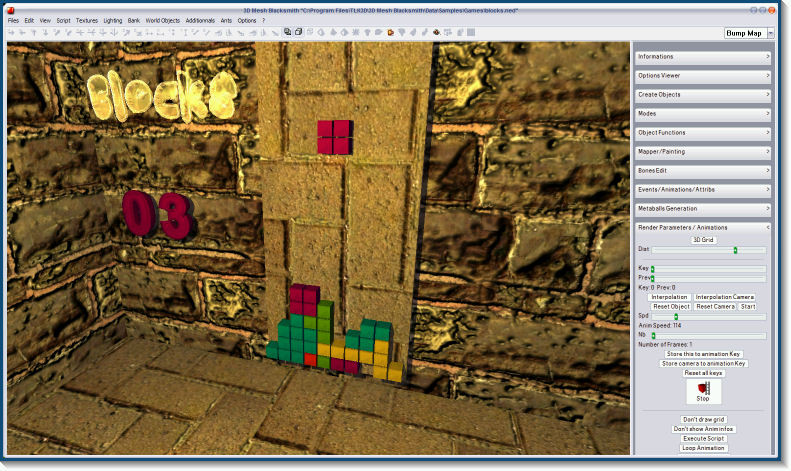This screenshot has width=791, height=471.
Task: Toggle the Don't draw grid option
Action: point(703,420)
